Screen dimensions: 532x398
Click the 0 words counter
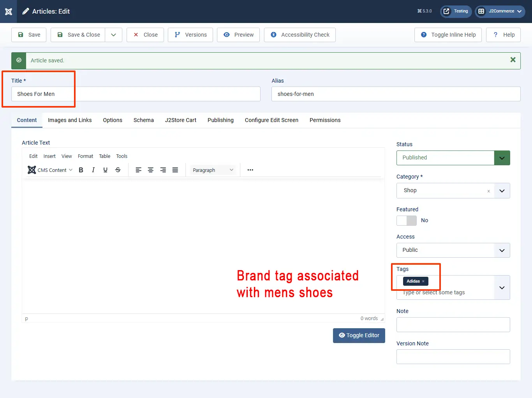coord(369,318)
